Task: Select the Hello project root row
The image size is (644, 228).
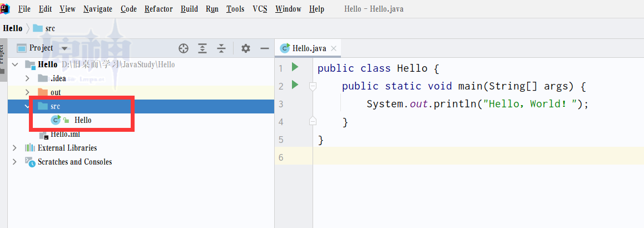Action: 141,65
